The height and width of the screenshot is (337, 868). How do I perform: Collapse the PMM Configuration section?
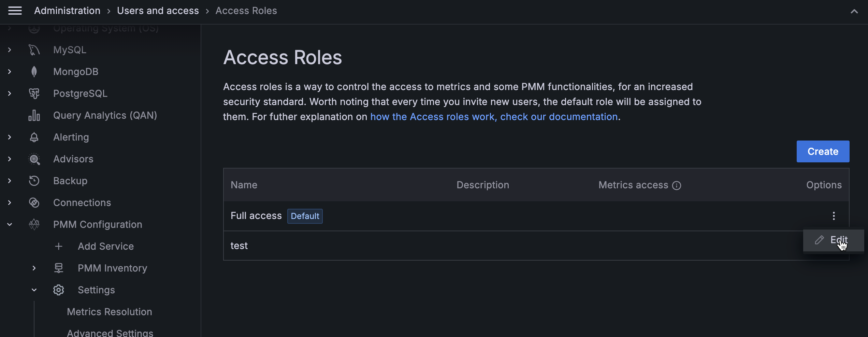[x=9, y=224]
